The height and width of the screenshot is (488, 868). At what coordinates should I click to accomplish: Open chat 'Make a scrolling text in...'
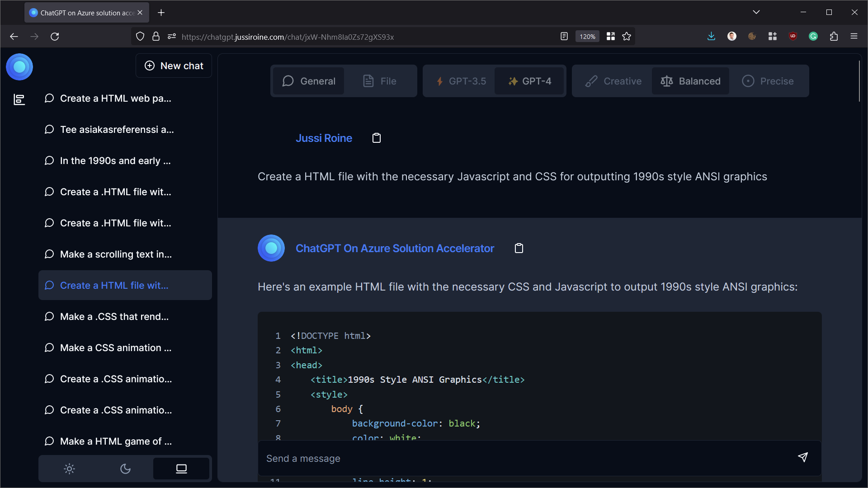coord(125,254)
